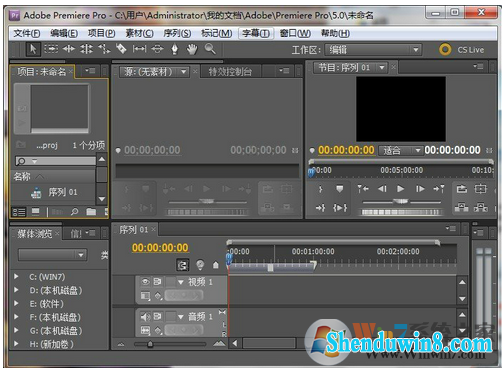This screenshot has width=502, height=368.
Task: Select the Pen tool
Action: click(x=174, y=49)
